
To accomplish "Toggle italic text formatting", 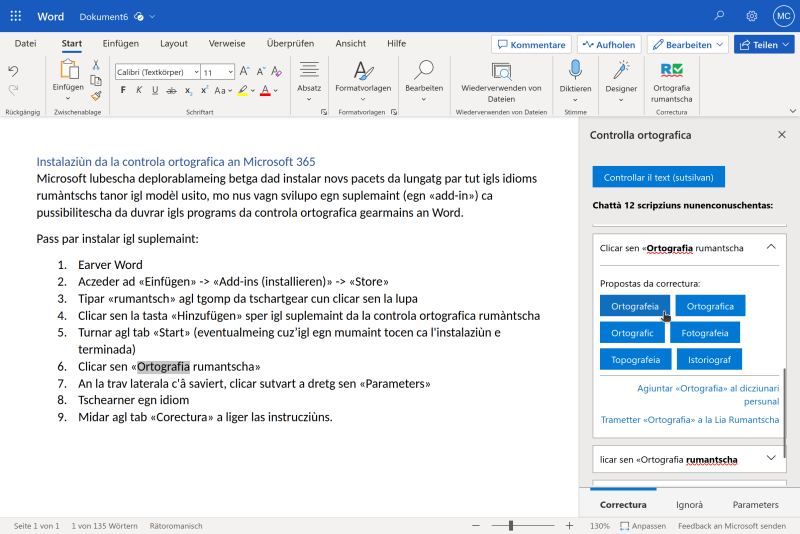I will click(x=139, y=90).
